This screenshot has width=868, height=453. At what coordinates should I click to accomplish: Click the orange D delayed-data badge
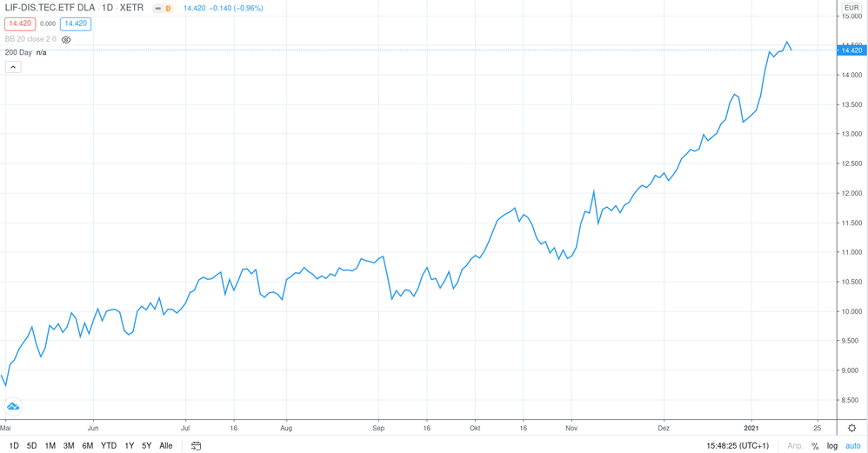(x=163, y=9)
